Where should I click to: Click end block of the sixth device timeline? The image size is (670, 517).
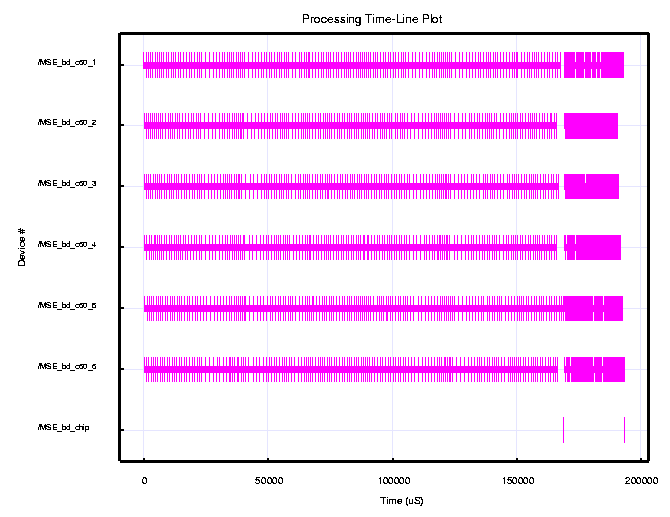click(596, 369)
